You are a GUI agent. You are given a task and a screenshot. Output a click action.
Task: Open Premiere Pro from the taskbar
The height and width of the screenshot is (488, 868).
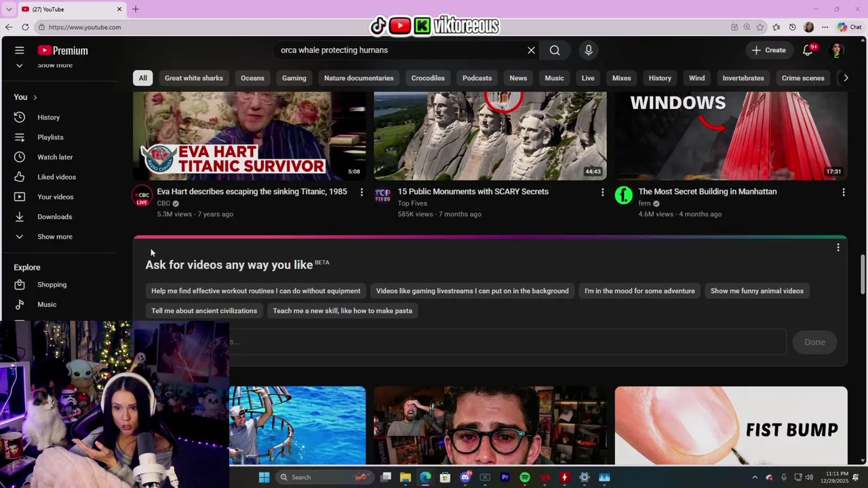pyautogui.click(x=505, y=477)
